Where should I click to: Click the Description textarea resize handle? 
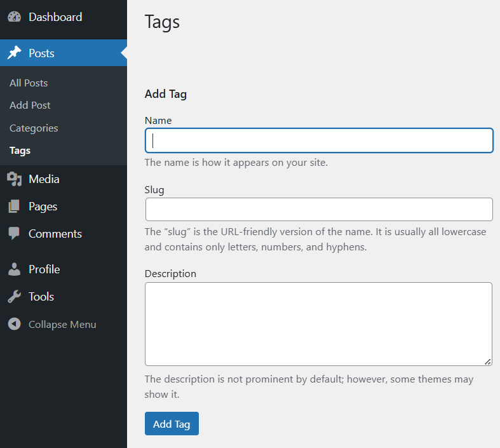[487, 361]
